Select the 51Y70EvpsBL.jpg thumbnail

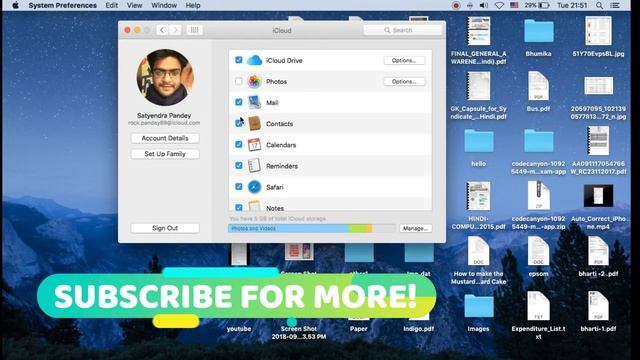(x=598, y=31)
